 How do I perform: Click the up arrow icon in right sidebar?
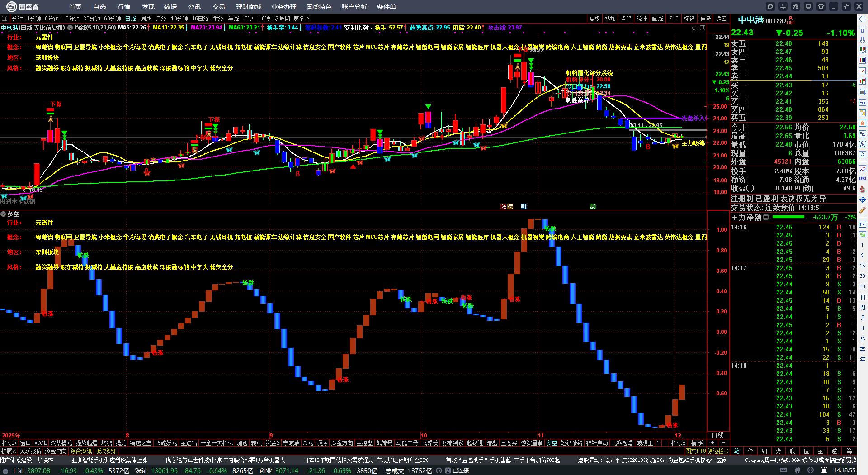click(863, 29)
